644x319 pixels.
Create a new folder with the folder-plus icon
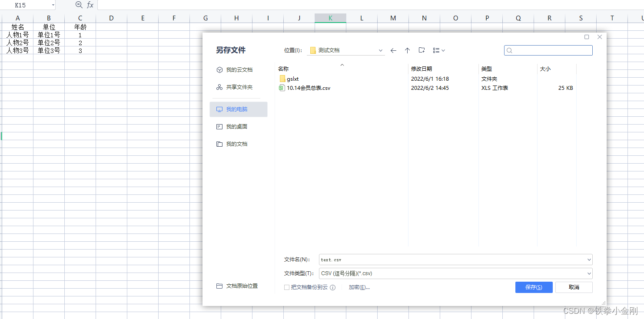(x=421, y=50)
